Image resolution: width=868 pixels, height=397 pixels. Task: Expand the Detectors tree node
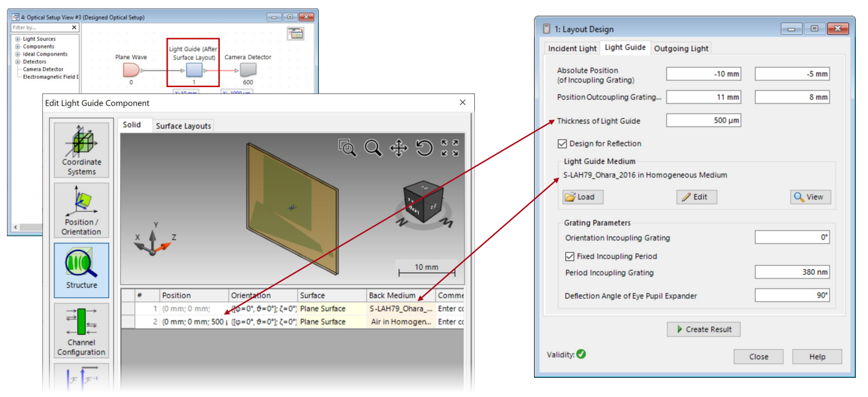pyautogui.click(x=17, y=62)
